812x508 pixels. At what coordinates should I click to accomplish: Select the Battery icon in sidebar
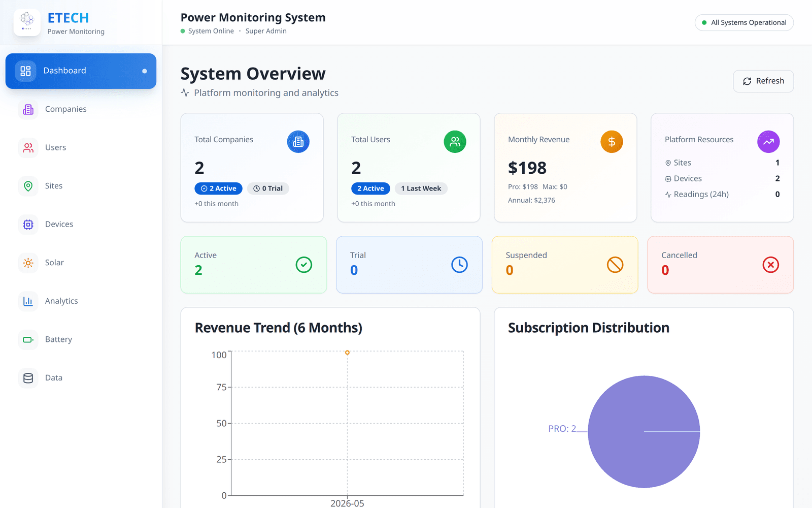(x=28, y=339)
